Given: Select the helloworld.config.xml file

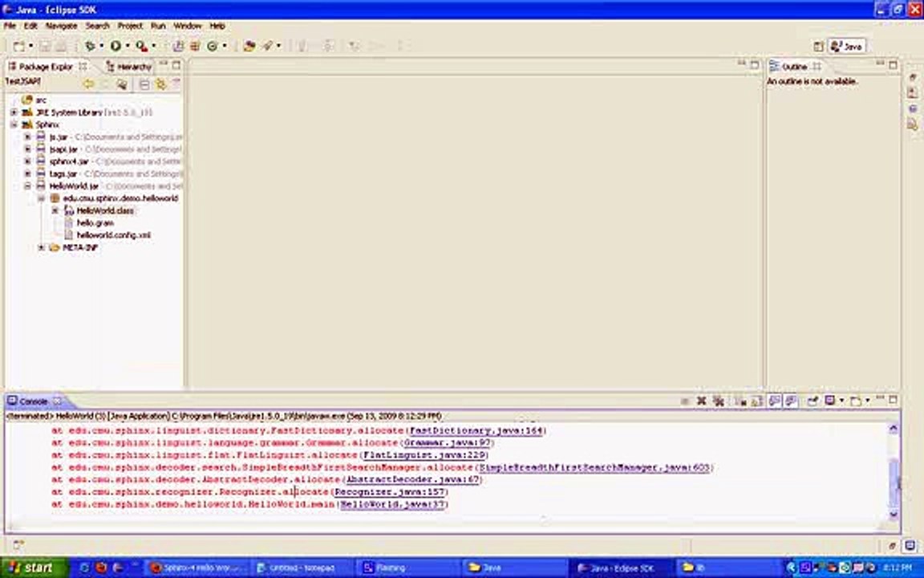Looking at the screenshot, I should (107, 234).
